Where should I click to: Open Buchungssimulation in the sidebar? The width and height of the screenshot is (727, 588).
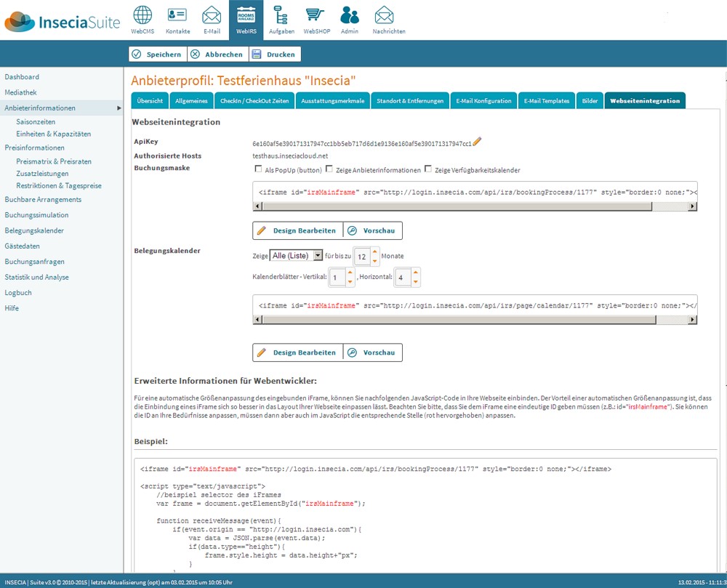click(36, 215)
